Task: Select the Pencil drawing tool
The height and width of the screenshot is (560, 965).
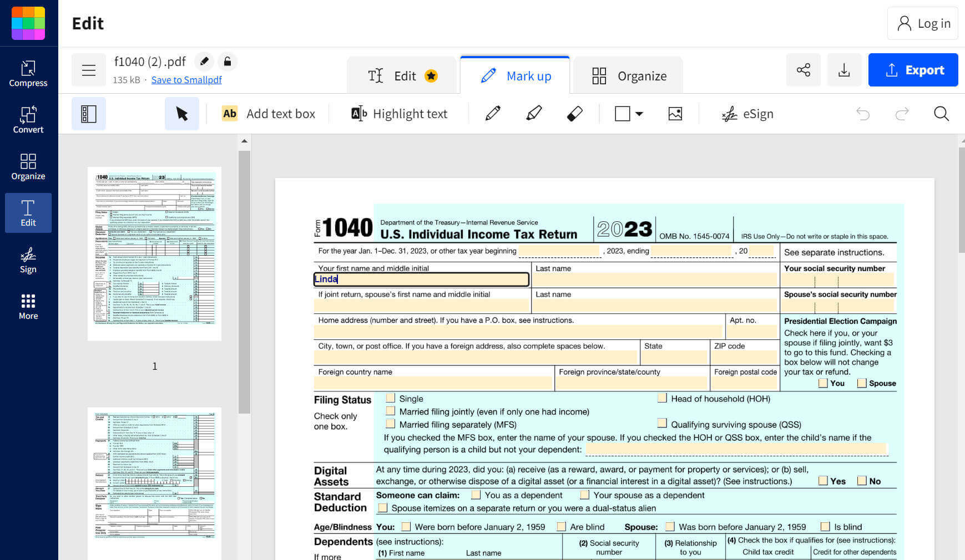Action: coord(492,113)
